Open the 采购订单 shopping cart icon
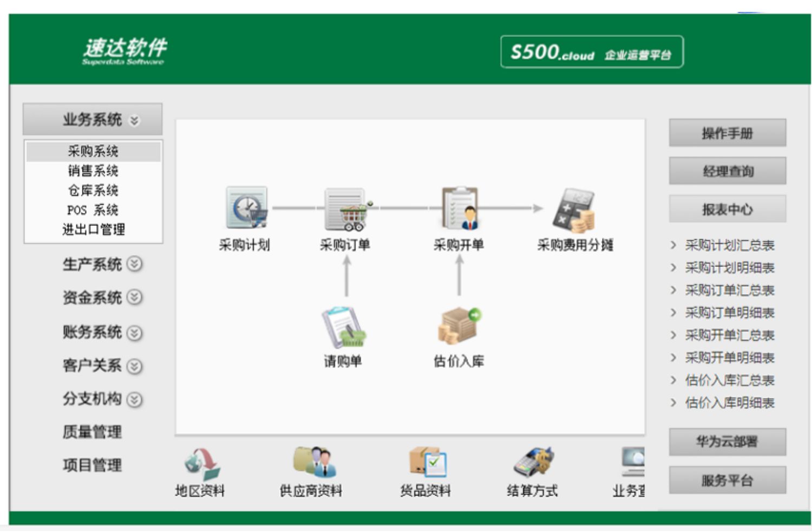Screen dimensions: 812x532 pos(348,209)
